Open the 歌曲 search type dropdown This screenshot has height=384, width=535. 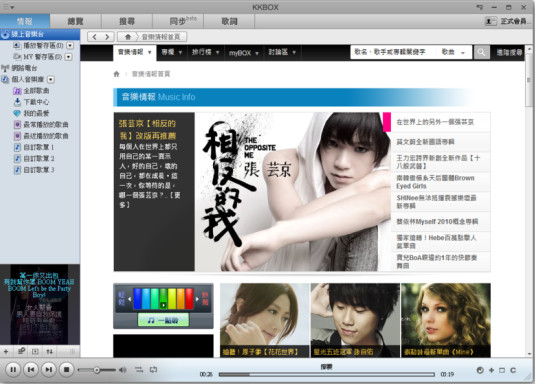(453, 52)
